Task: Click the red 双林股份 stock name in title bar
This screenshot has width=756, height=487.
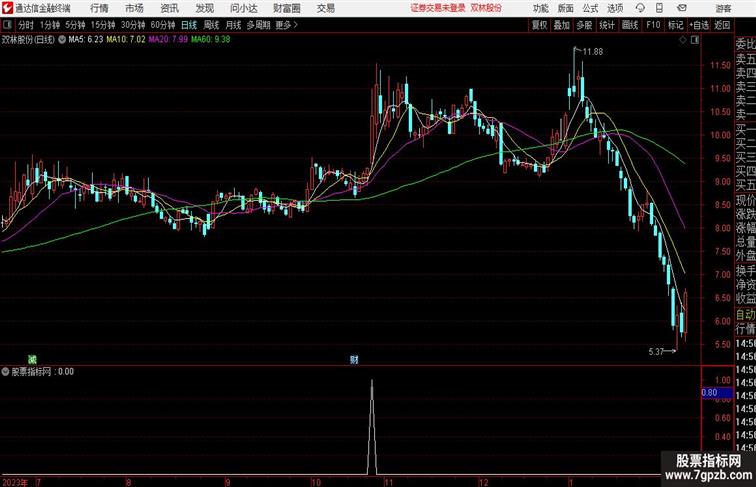Action: pyautogui.click(x=486, y=8)
